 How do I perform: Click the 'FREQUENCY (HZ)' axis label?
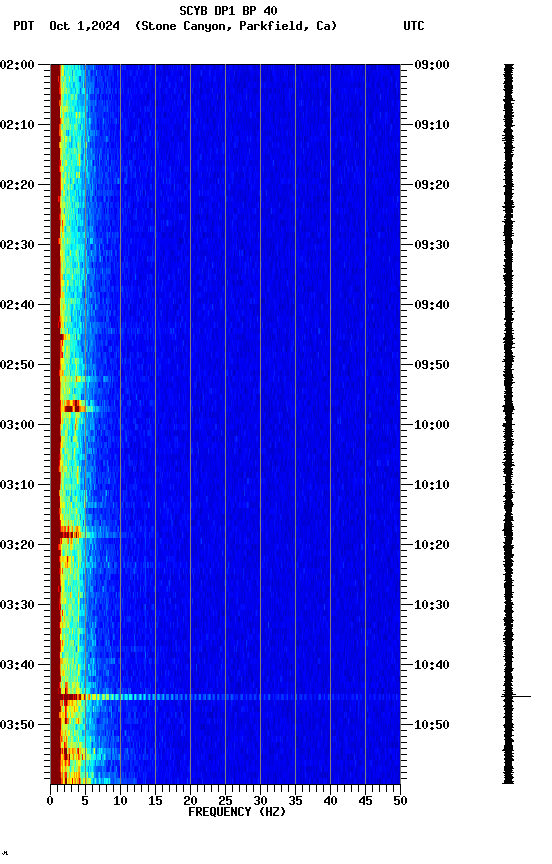pyautogui.click(x=237, y=812)
